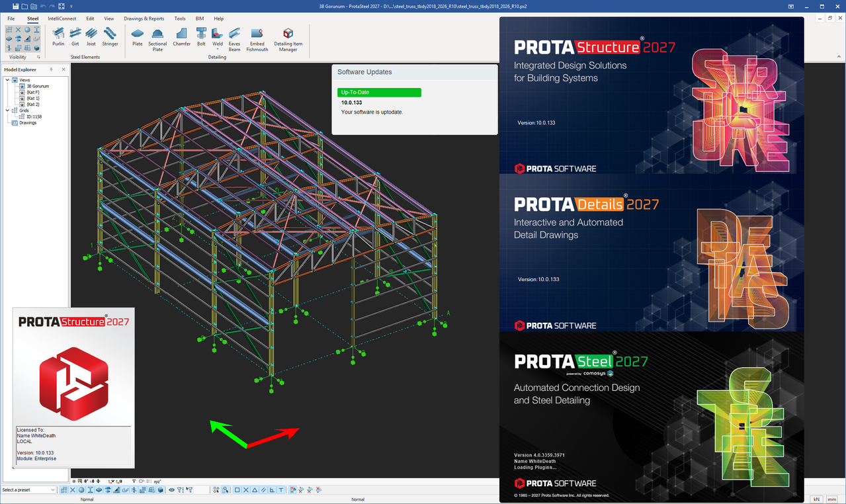
Task: Toggle grid display in bottom toolbar
Action: point(64,490)
